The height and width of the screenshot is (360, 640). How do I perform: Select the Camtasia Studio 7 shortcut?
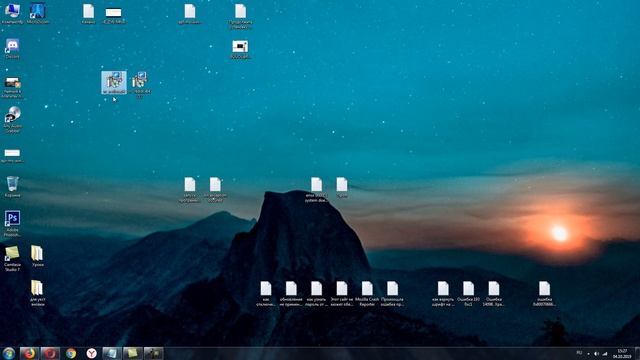pyautogui.click(x=12, y=258)
